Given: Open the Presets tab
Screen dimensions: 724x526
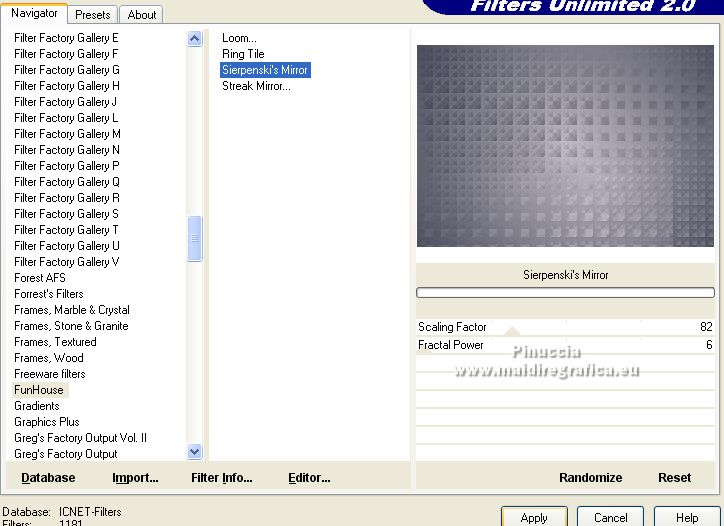Looking at the screenshot, I should (x=93, y=15).
